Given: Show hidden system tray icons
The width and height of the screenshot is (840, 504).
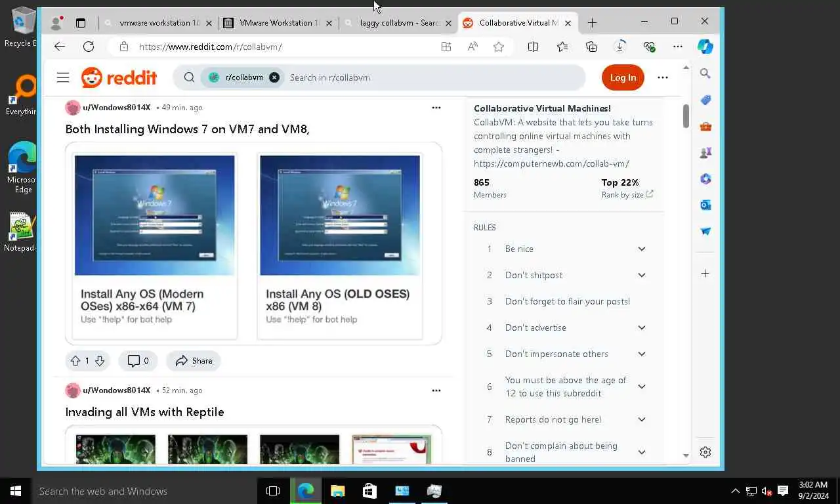Looking at the screenshot, I should pos(735,491).
